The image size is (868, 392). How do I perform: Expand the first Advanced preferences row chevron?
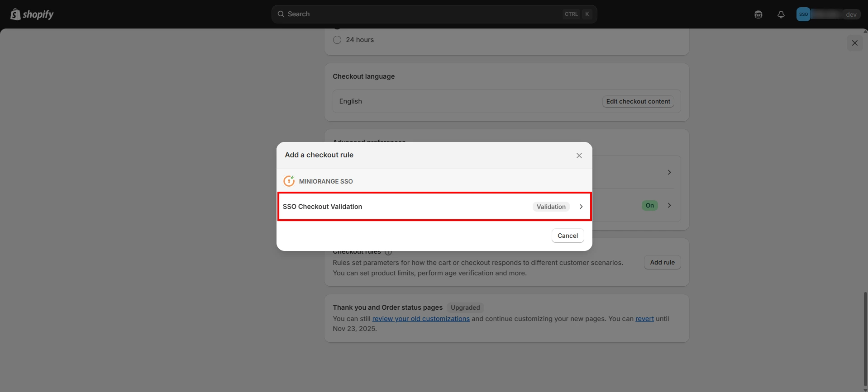(669, 172)
